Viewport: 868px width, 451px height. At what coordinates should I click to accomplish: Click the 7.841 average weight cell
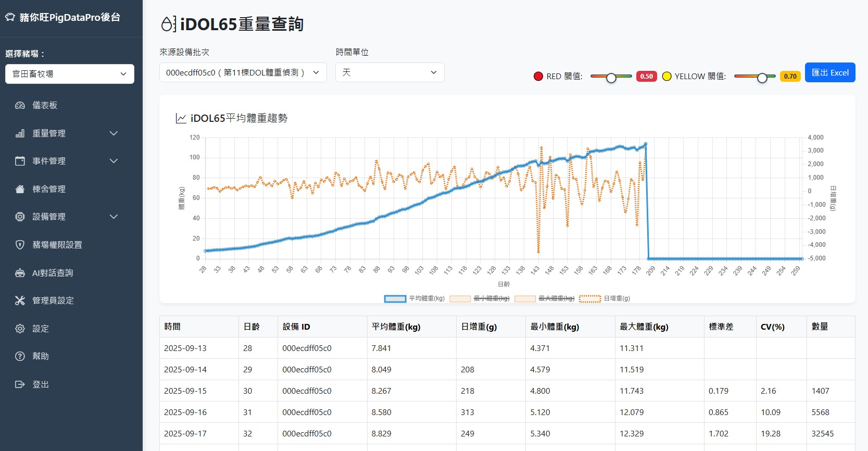coord(412,348)
